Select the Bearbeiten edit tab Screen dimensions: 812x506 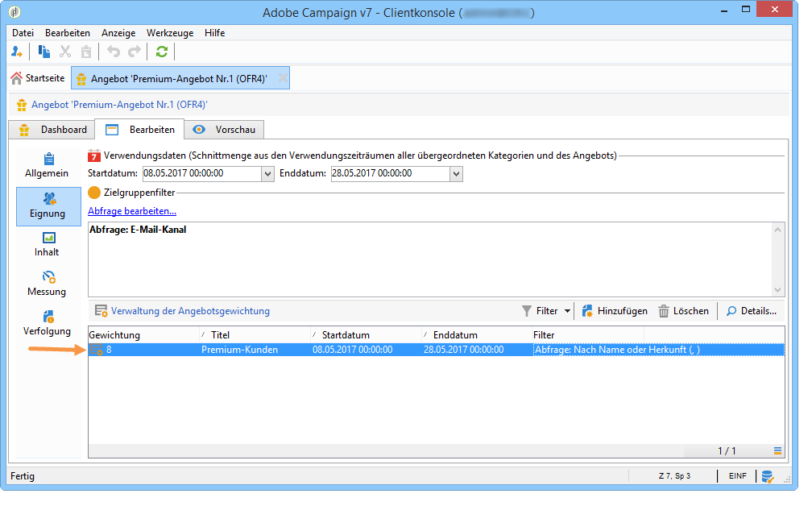coord(140,130)
